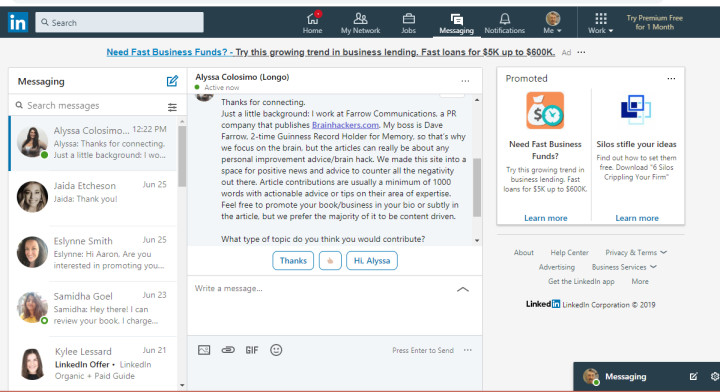Open the Brainhackers.com link
Screen dimensions: 720x392
point(345,125)
